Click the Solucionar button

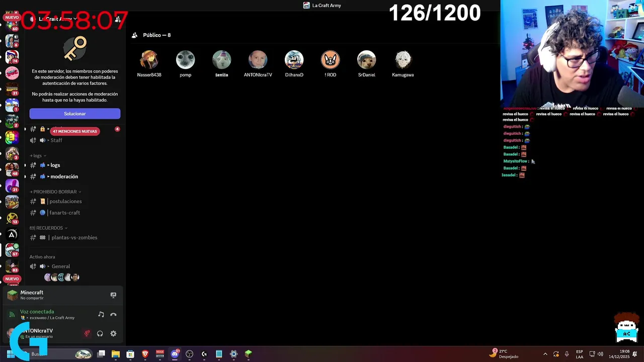tap(75, 114)
